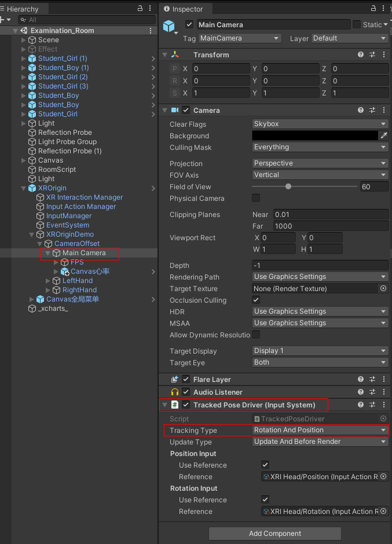Toggle the Physical Camera checkbox

click(256, 199)
